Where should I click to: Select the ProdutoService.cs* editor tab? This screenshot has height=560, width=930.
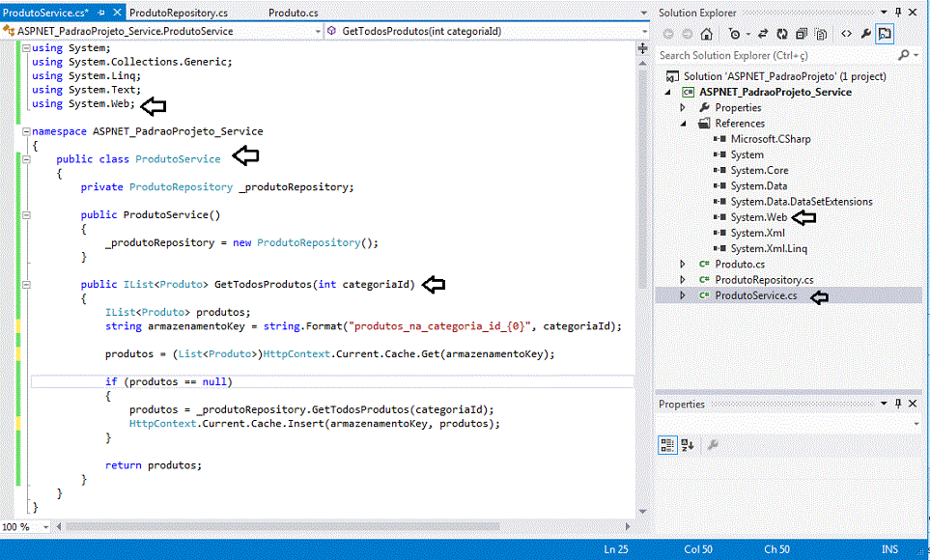[45, 13]
